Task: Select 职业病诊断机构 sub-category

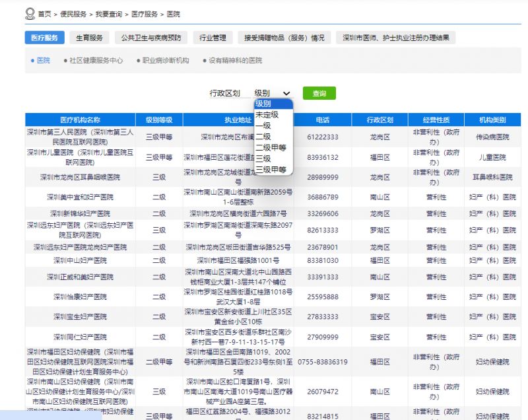Action: tap(166, 60)
